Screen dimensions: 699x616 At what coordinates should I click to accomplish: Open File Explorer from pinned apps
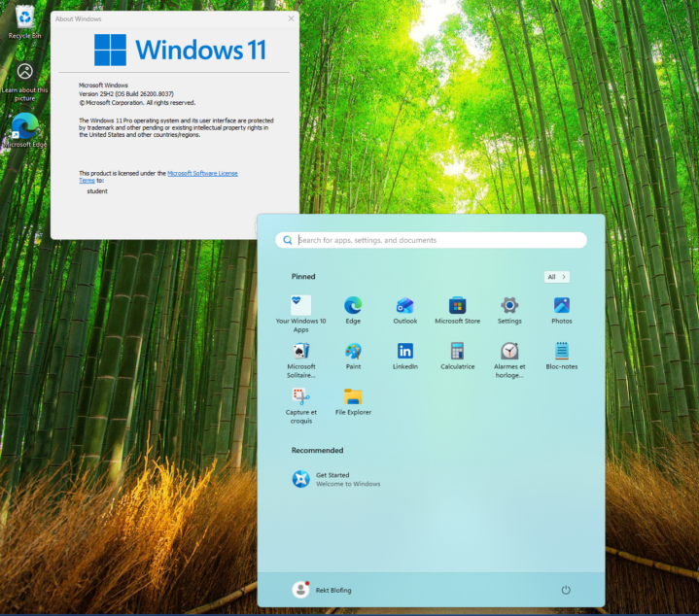click(353, 401)
